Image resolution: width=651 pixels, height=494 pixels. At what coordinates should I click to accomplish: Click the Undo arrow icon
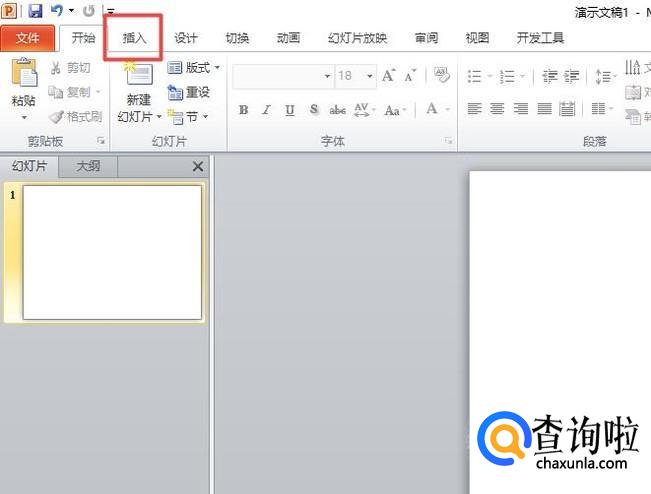coord(57,10)
